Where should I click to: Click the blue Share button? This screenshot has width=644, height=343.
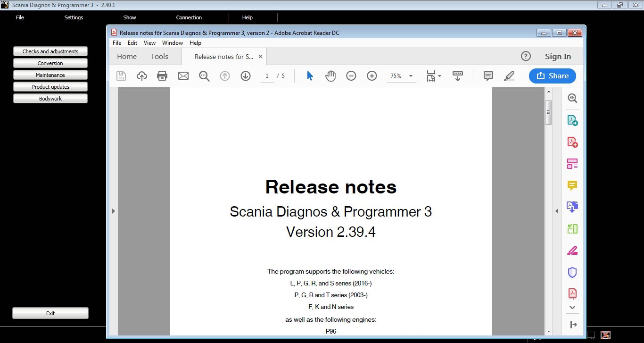click(553, 76)
